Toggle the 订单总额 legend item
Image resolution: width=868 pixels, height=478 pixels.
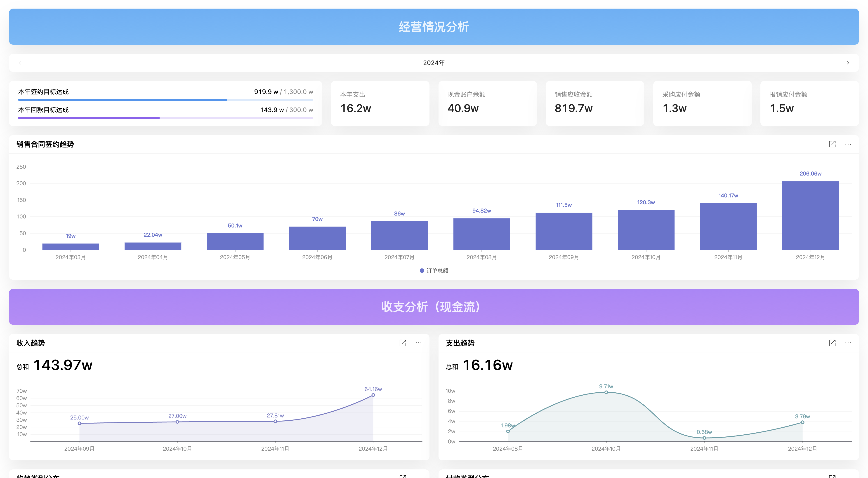[x=434, y=271]
